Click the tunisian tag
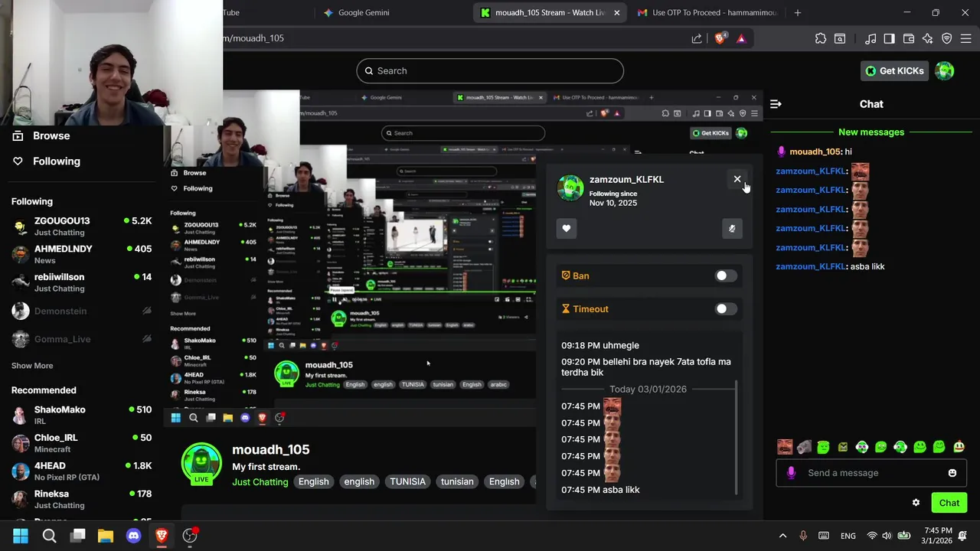This screenshot has height=551, width=980. click(457, 482)
